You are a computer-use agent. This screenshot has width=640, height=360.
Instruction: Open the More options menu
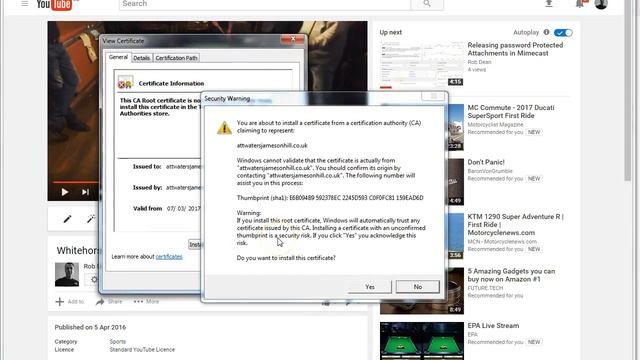coord(146,302)
